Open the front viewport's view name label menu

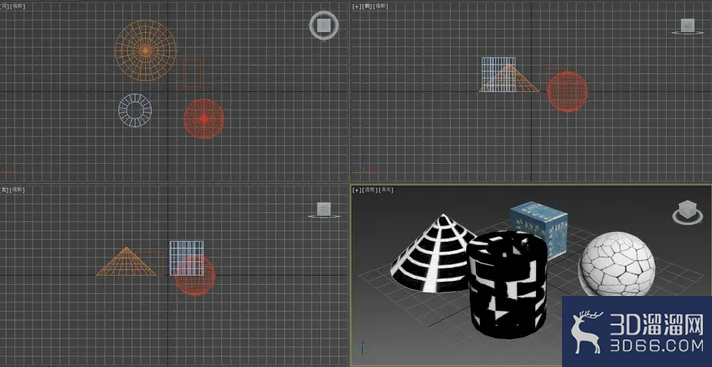[x=367, y=6]
